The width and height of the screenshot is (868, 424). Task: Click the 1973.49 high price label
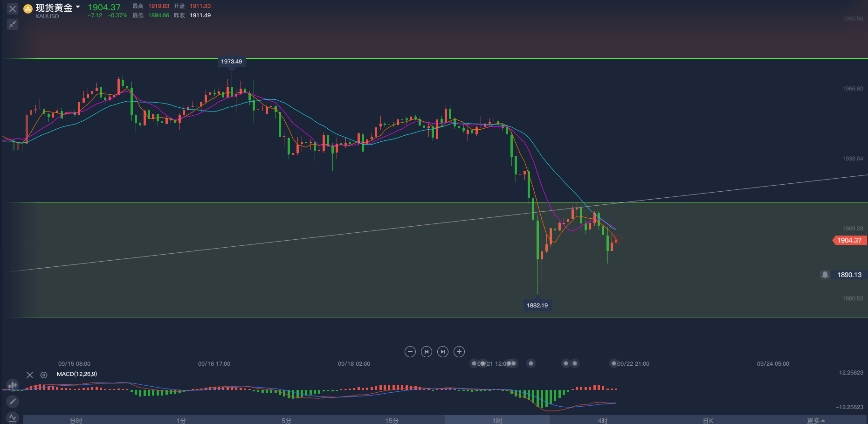(232, 62)
